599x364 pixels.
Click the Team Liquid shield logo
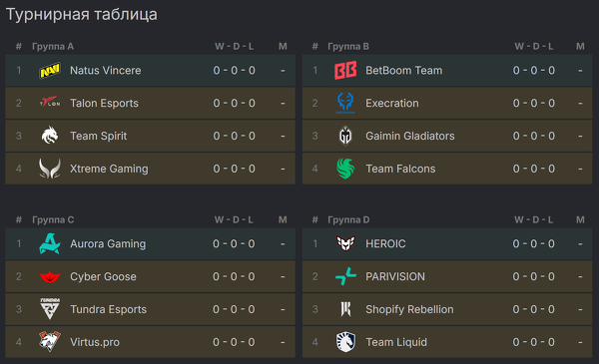point(345,342)
